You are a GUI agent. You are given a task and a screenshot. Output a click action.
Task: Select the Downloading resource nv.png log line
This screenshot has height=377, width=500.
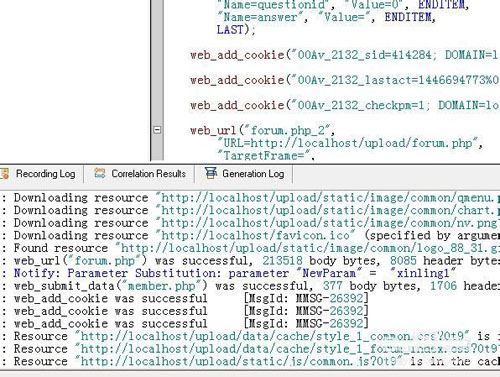click(x=250, y=223)
